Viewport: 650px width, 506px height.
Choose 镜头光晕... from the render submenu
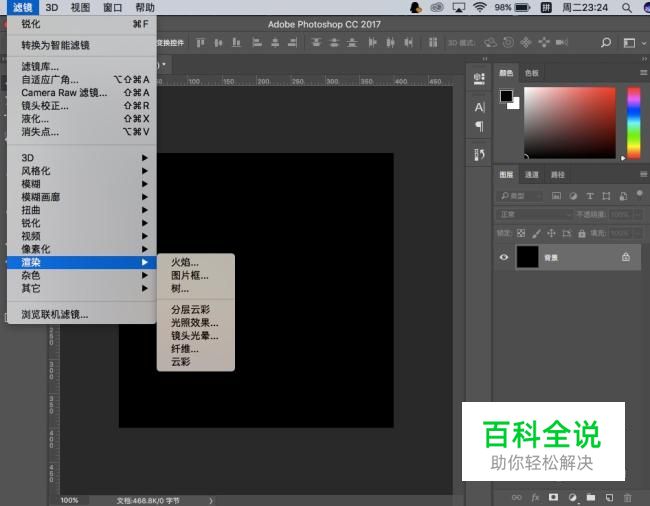click(x=196, y=336)
